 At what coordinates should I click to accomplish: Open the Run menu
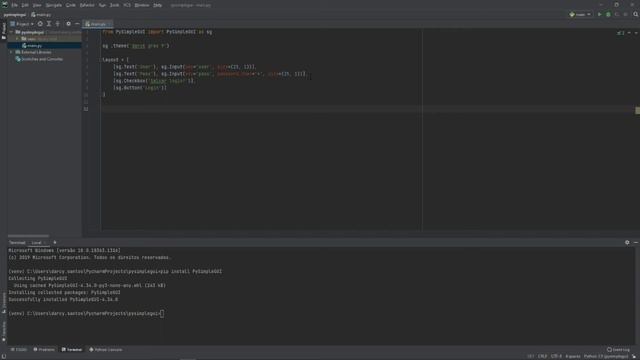(x=102, y=5)
